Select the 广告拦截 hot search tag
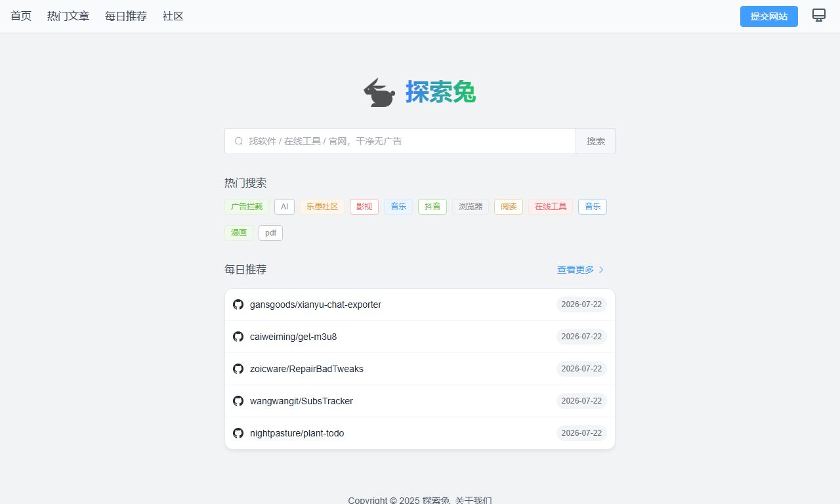This screenshot has width=840, height=504. (247, 207)
